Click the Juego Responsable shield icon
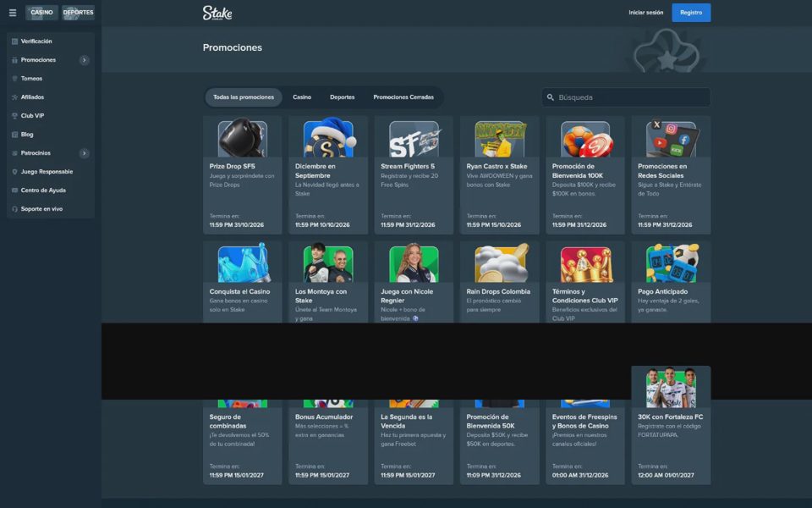The width and height of the screenshot is (812, 508). coord(14,172)
